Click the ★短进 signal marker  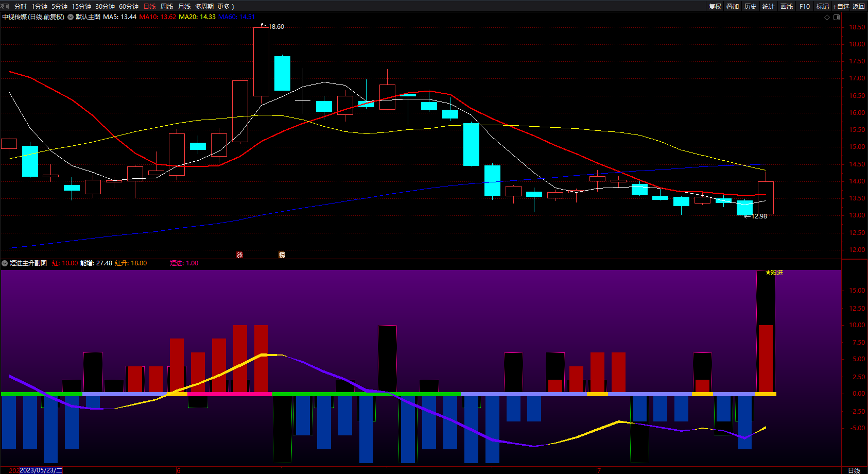click(774, 273)
